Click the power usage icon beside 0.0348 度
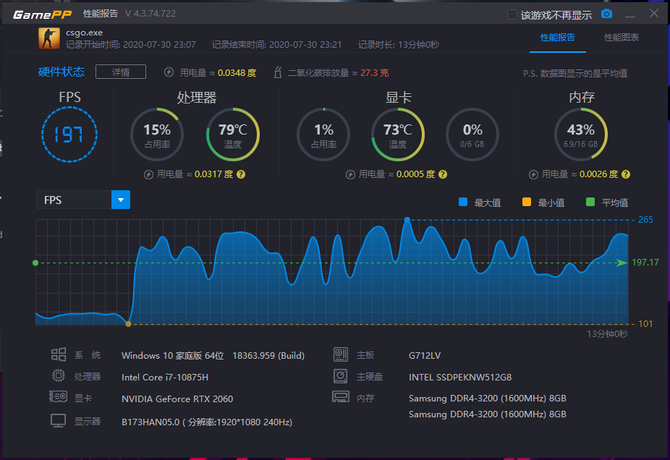 [x=169, y=72]
